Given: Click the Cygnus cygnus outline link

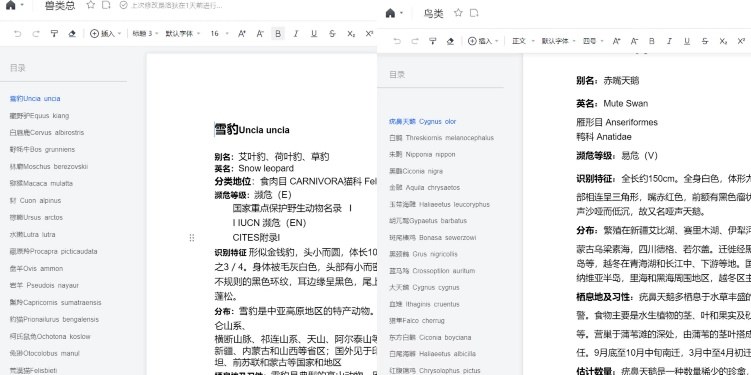Looking at the screenshot, I should [x=424, y=287].
